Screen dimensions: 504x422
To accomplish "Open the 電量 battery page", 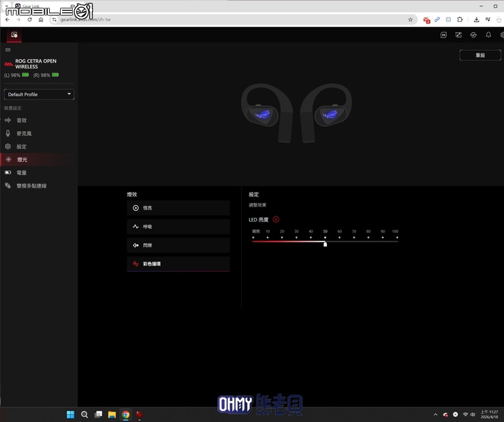I will tap(39, 173).
